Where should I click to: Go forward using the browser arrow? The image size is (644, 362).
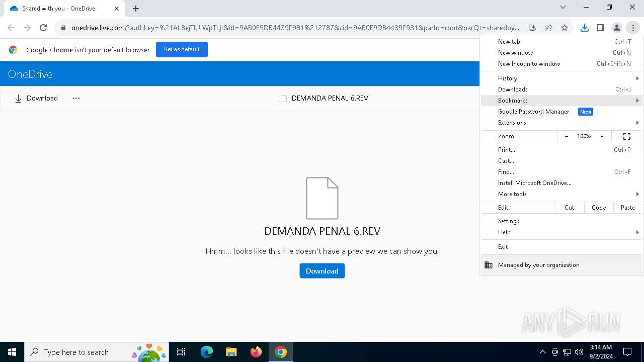(27, 28)
